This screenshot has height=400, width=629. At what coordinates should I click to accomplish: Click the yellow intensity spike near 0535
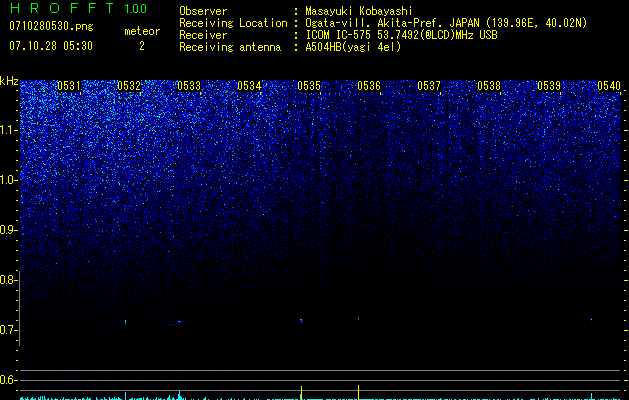[x=301, y=392]
